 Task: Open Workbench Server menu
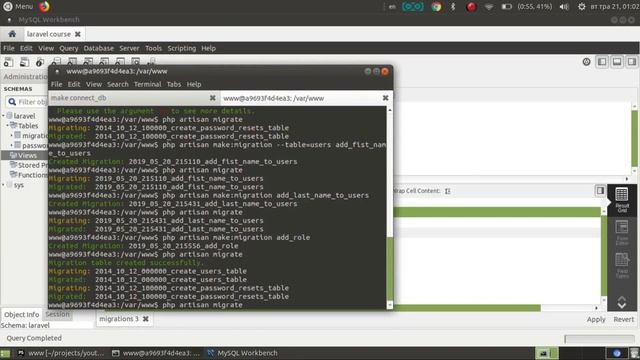tap(129, 48)
